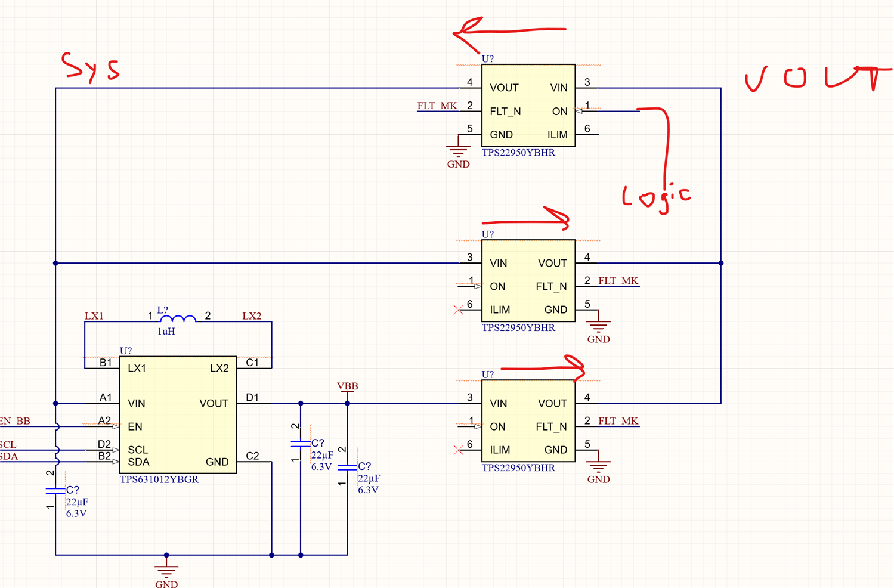Screen dimensions: 894x588
Task: Click the EN pin name inside TPS631012YBGR
Action: point(135,427)
